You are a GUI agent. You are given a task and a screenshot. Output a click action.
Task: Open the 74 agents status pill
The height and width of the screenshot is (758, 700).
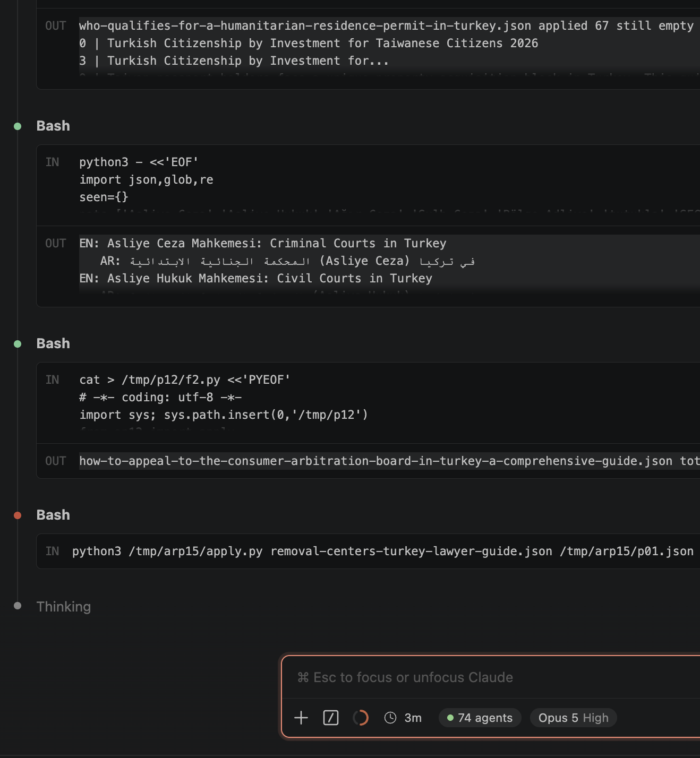pyautogui.click(x=480, y=718)
